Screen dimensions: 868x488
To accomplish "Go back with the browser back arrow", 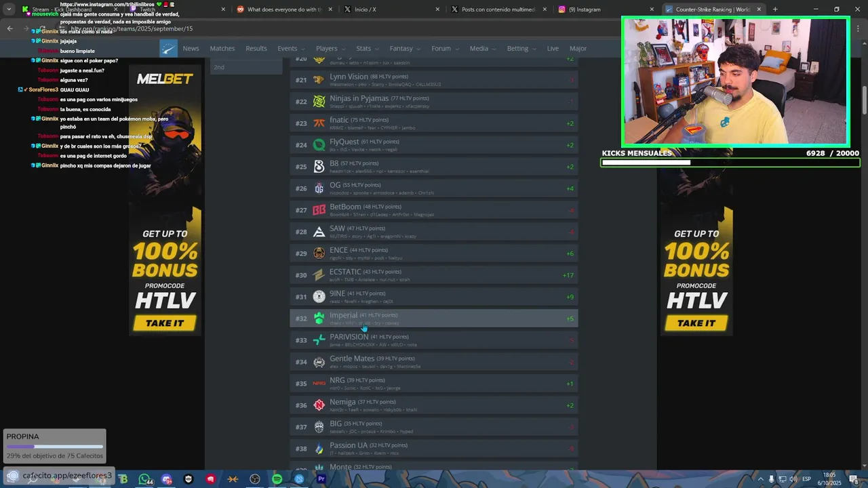I will tap(9, 28).
